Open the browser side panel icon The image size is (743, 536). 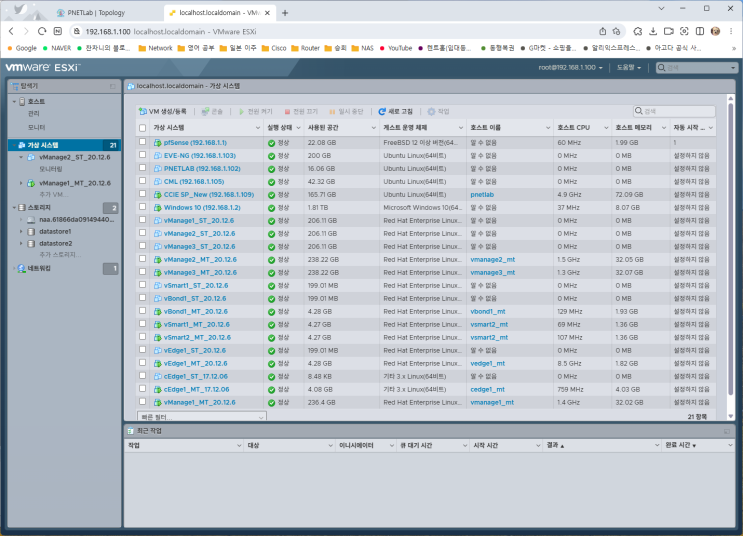[x=699, y=31]
